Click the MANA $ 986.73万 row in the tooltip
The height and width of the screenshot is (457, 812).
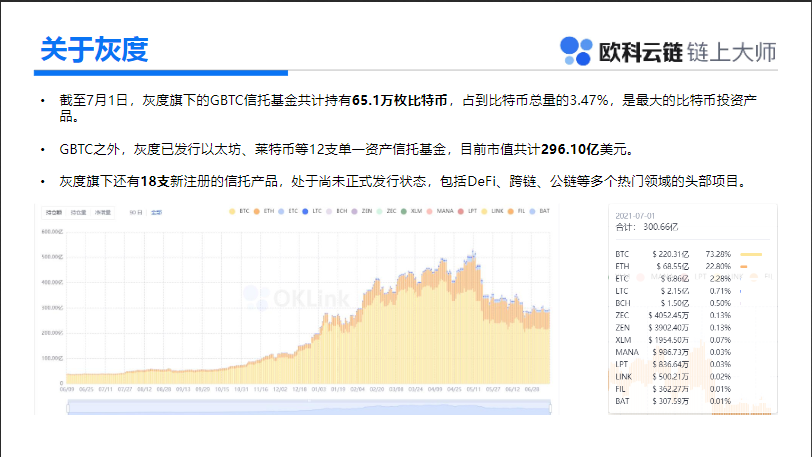click(673, 352)
